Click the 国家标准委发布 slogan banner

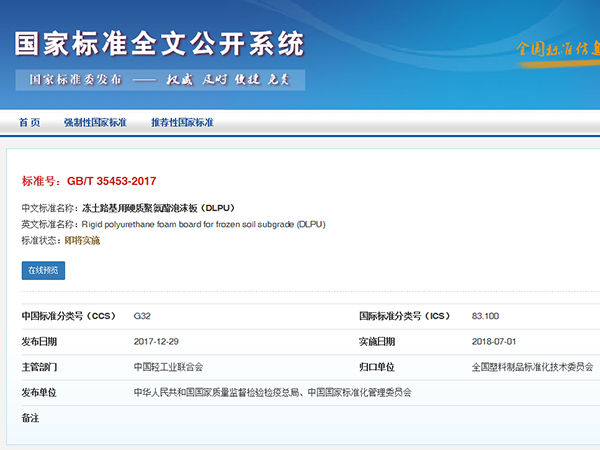click(x=160, y=80)
